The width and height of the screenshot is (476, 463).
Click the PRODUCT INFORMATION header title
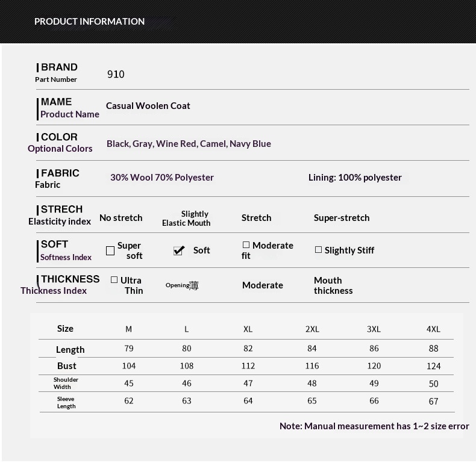(x=89, y=22)
